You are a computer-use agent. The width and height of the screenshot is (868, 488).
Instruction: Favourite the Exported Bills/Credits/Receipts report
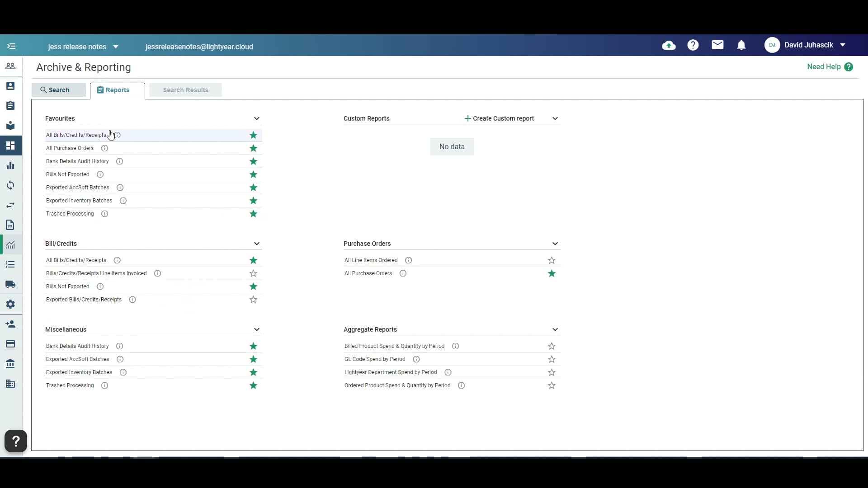[x=253, y=299]
